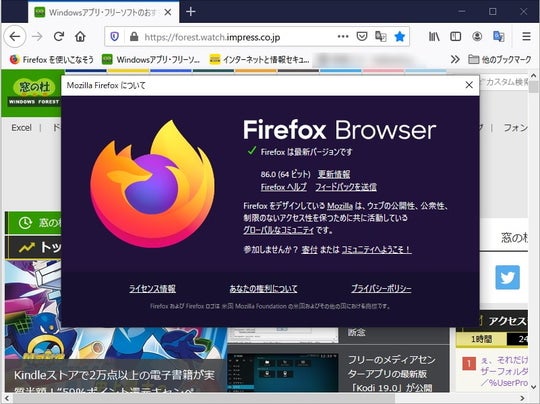Open the hamburger application menu
Screen dimensions: 540x404
[526, 37]
